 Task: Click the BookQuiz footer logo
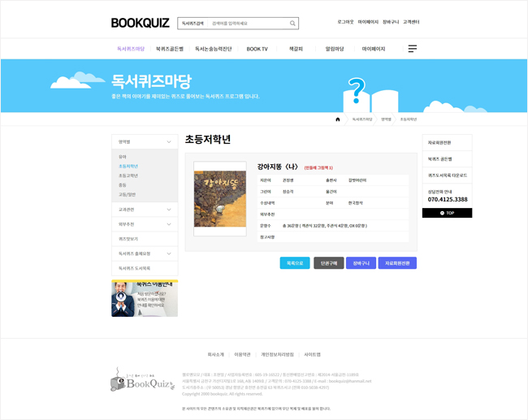point(143,380)
